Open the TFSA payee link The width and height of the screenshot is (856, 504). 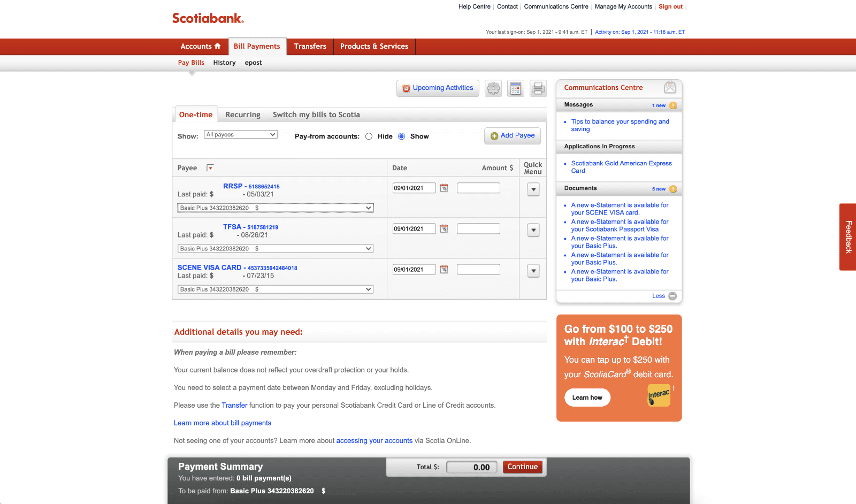(250, 227)
